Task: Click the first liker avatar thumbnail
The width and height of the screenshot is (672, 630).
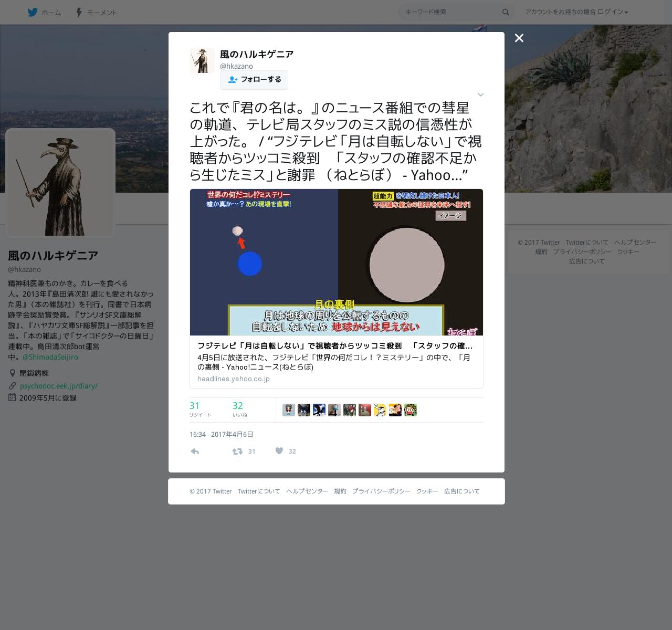Action: coord(289,410)
